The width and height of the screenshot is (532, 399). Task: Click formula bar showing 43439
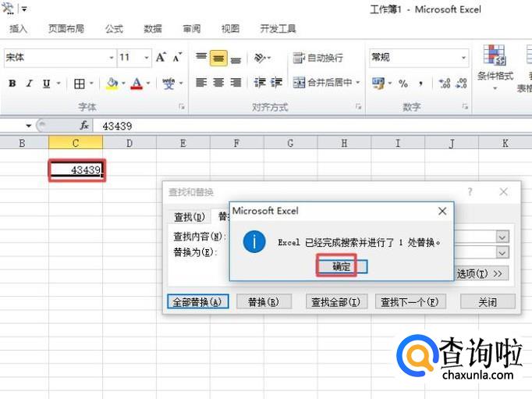coord(312,126)
